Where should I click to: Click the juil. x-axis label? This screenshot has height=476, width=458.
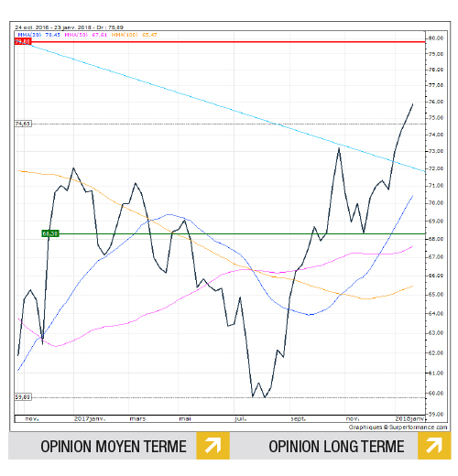[241, 418]
